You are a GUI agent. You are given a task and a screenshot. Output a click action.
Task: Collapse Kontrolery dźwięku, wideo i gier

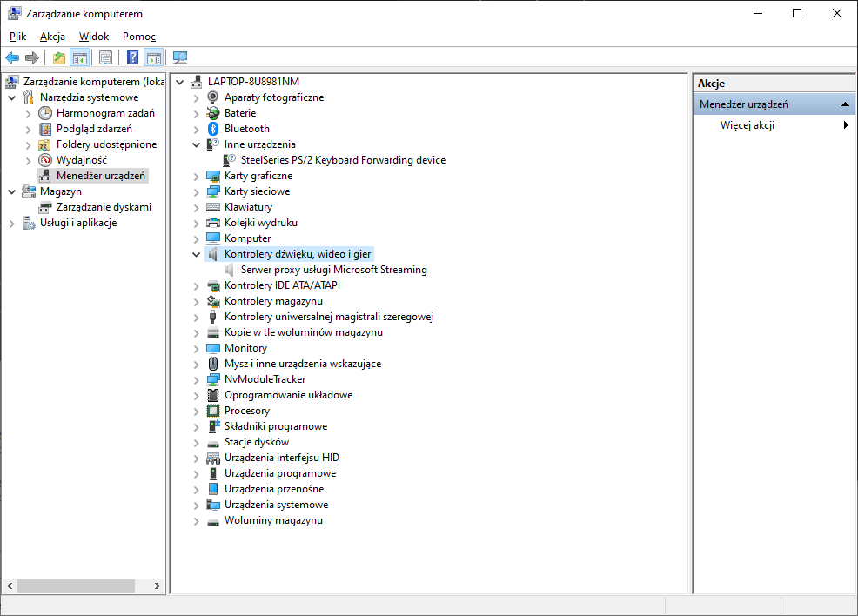pos(196,254)
